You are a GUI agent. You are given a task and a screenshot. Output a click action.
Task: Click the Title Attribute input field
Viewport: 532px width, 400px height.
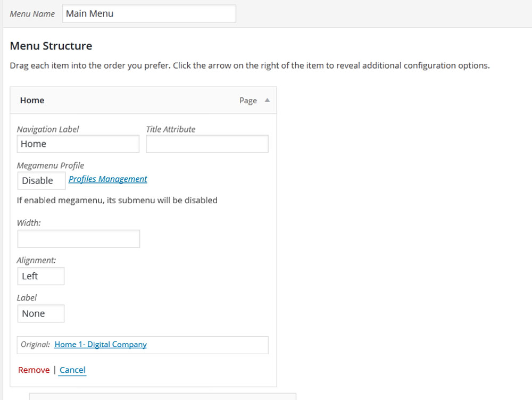pyautogui.click(x=207, y=144)
